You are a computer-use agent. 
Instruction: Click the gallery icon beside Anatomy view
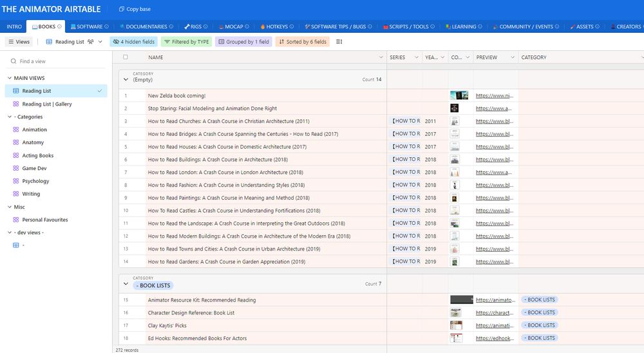click(x=15, y=142)
